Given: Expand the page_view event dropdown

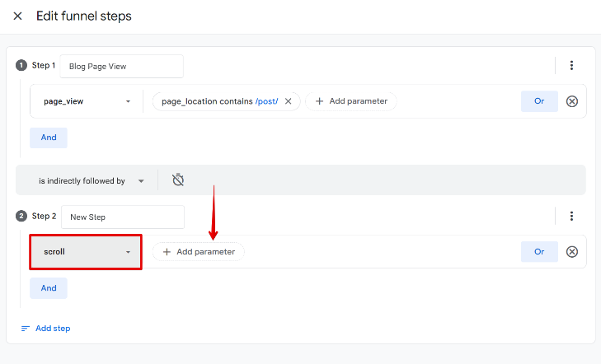Looking at the screenshot, I should [87, 101].
